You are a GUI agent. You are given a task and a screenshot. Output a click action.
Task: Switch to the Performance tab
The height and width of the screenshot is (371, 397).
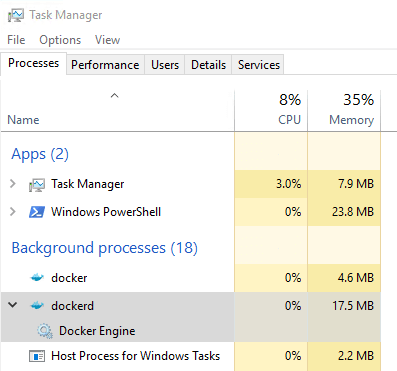pyautogui.click(x=105, y=65)
